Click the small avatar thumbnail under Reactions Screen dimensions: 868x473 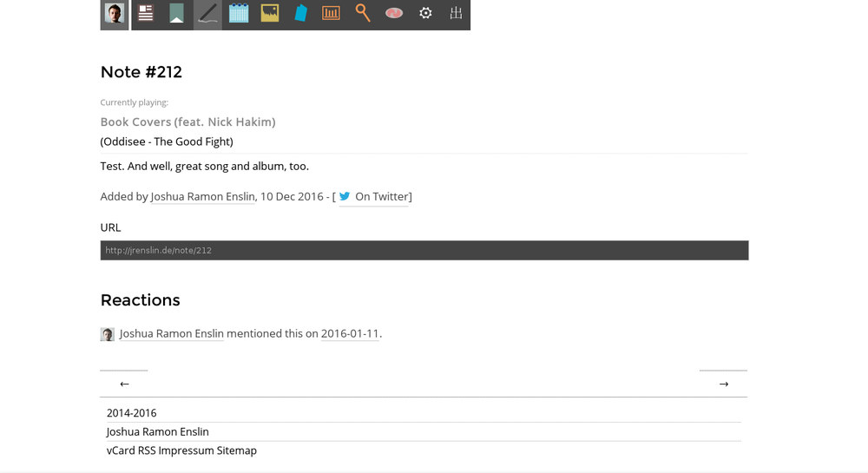pyautogui.click(x=108, y=334)
